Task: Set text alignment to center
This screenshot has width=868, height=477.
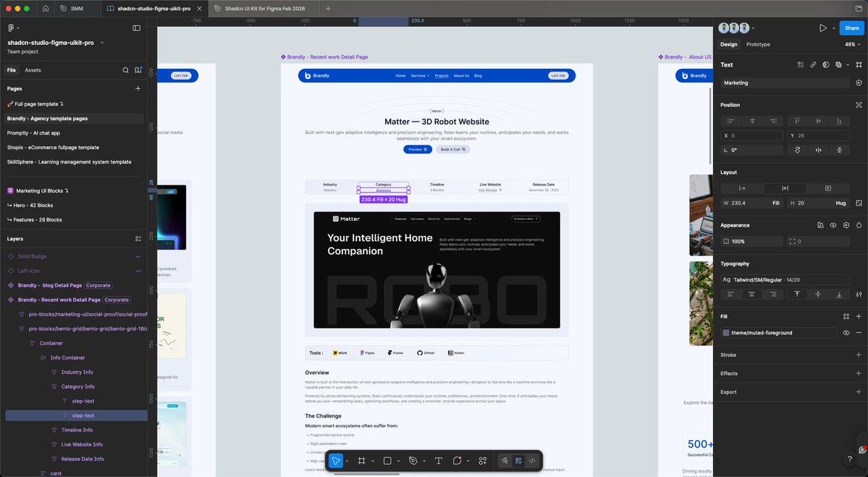Action: coord(751,295)
